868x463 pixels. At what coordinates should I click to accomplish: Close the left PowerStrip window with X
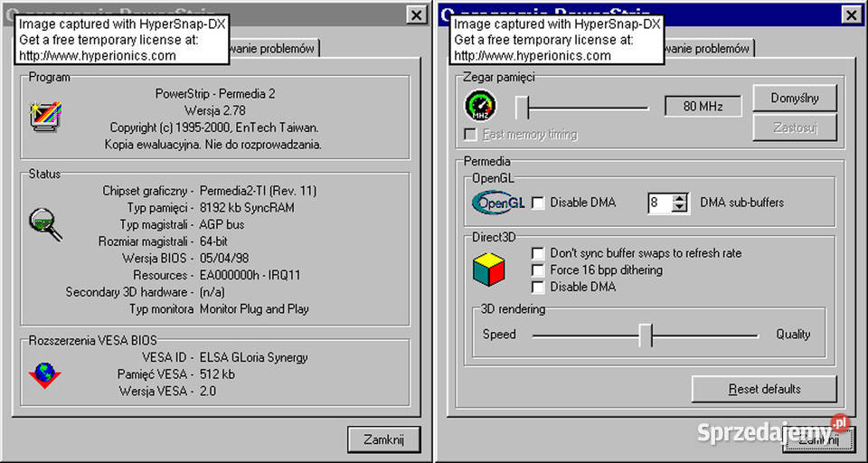pos(416,15)
